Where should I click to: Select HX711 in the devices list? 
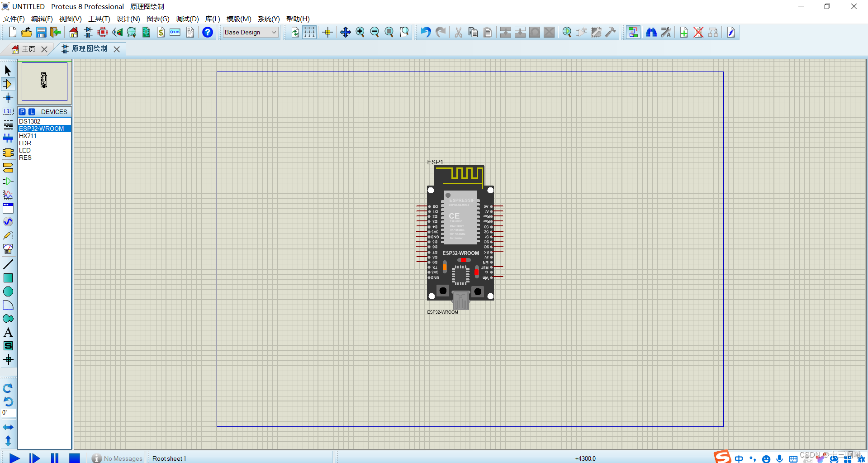tap(44, 136)
